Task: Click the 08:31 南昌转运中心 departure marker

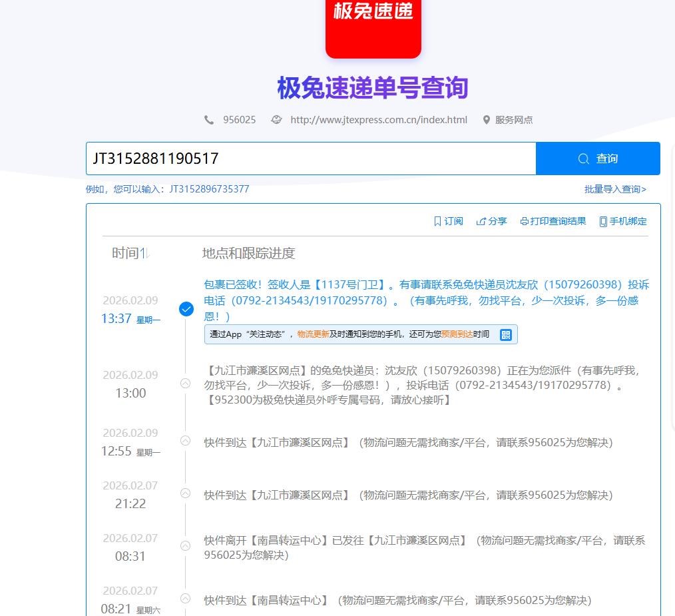Action: pos(186,545)
